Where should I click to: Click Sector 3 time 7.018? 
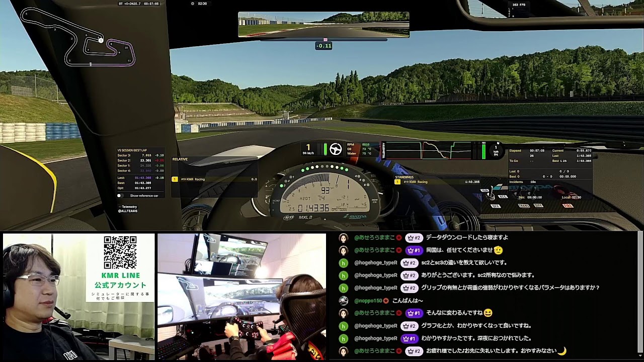click(146, 155)
